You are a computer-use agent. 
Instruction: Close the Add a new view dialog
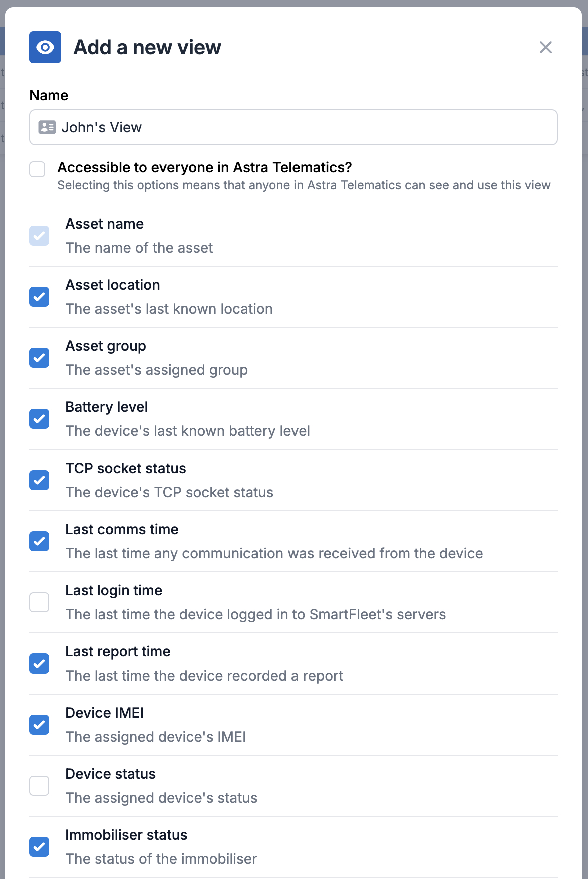click(546, 47)
